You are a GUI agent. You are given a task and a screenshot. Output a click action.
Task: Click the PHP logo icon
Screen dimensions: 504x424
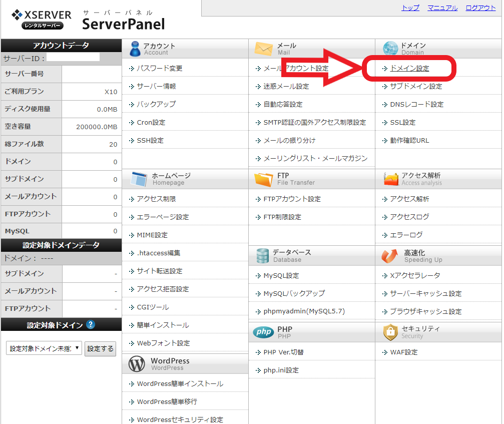[x=263, y=332]
